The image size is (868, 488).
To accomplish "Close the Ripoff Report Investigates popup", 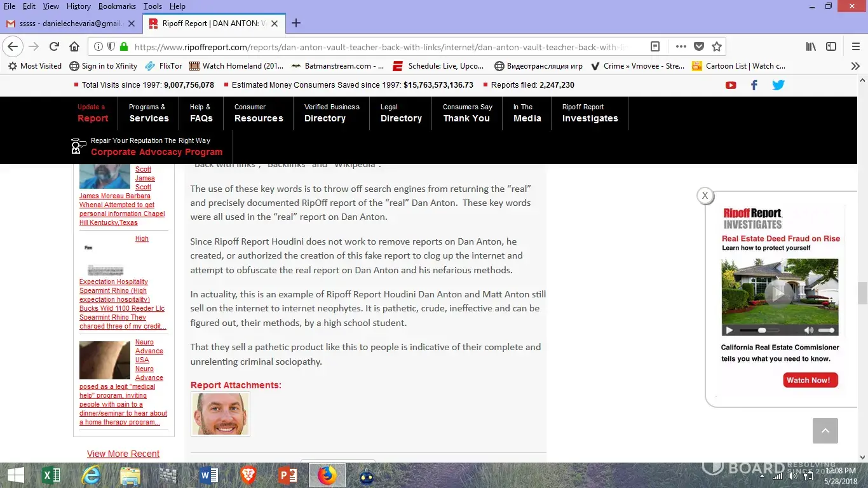I will [705, 196].
